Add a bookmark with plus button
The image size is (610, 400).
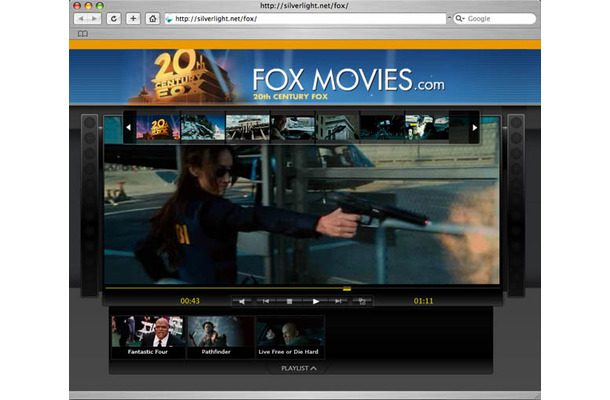pos(133,19)
